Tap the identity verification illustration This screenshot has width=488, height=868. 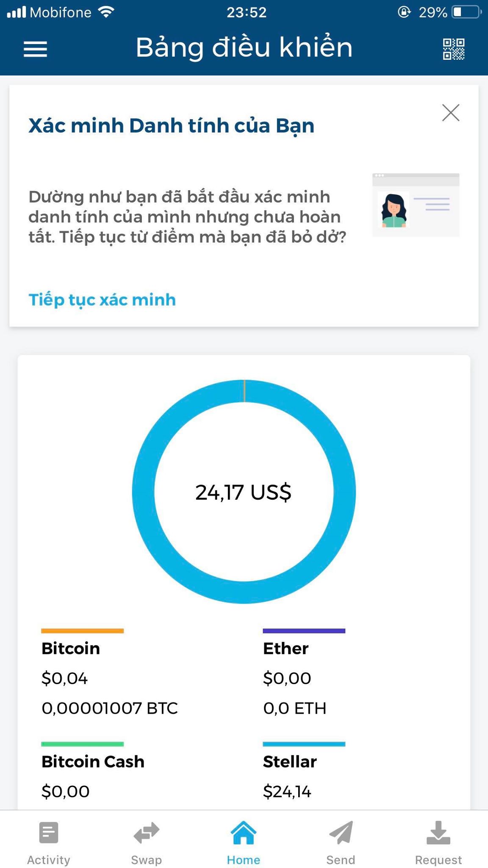tap(416, 205)
